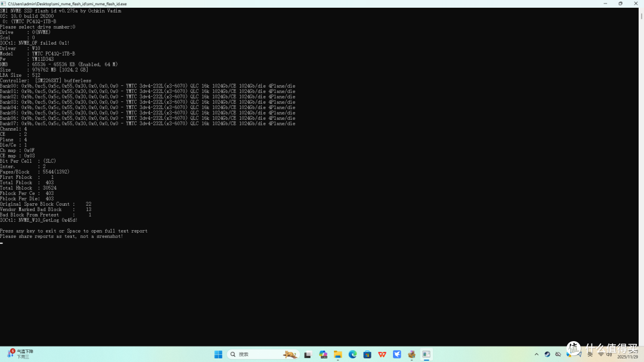This screenshot has height=362, width=644.
Task: Click the taskbar search box
Action: click(263, 354)
